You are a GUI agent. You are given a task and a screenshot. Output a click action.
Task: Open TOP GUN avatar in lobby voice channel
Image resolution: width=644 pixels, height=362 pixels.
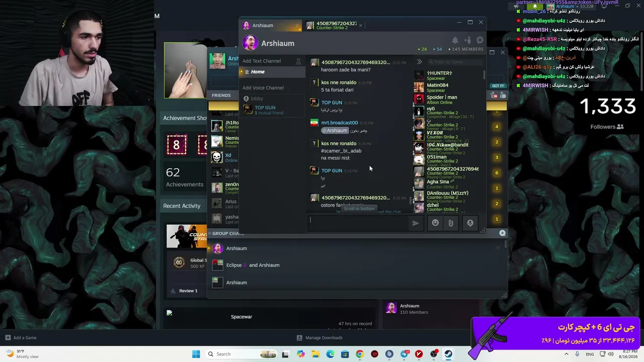tap(248, 109)
